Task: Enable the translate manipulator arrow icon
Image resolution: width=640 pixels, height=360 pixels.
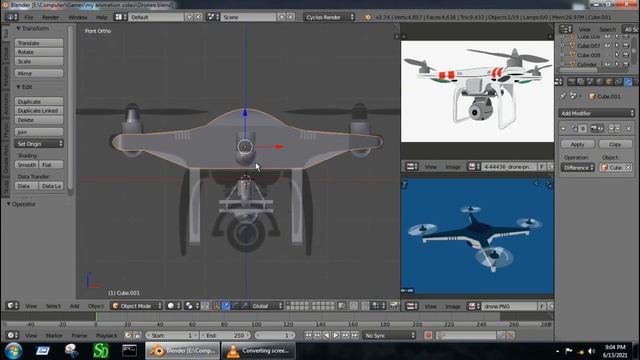Action: 226,306
